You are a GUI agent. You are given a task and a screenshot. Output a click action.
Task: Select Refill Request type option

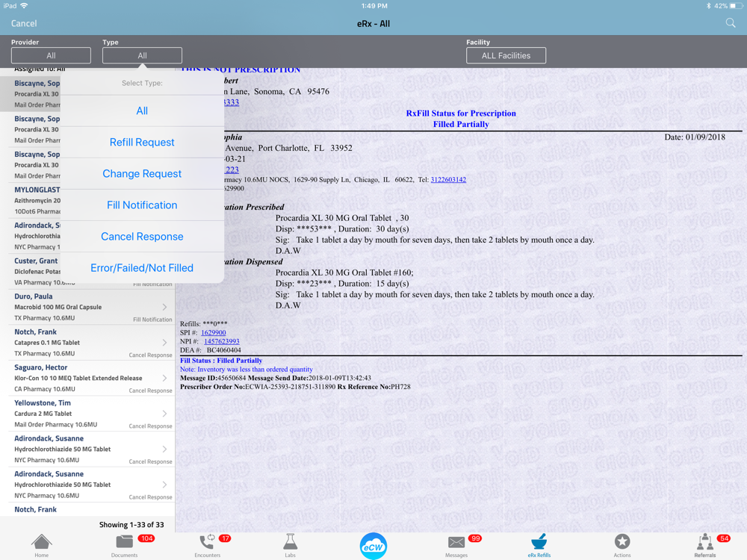(x=142, y=142)
